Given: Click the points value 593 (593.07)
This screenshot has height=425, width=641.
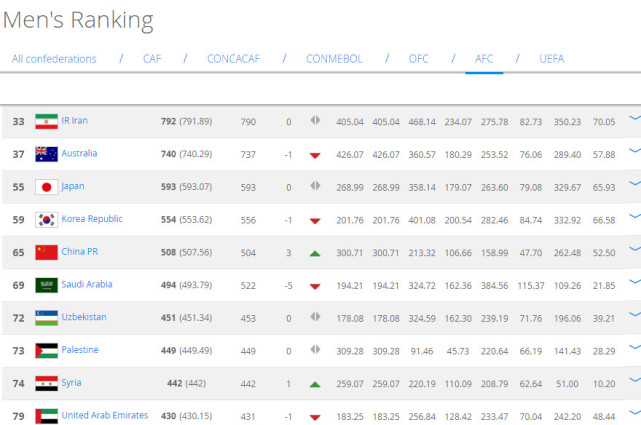Looking at the screenshot, I should click(186, 187).
